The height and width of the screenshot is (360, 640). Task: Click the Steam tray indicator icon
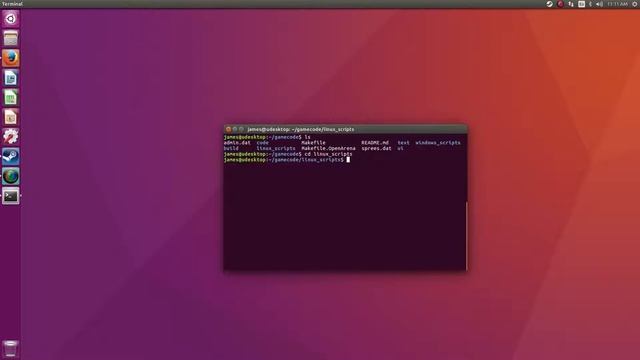click(549, 4)
